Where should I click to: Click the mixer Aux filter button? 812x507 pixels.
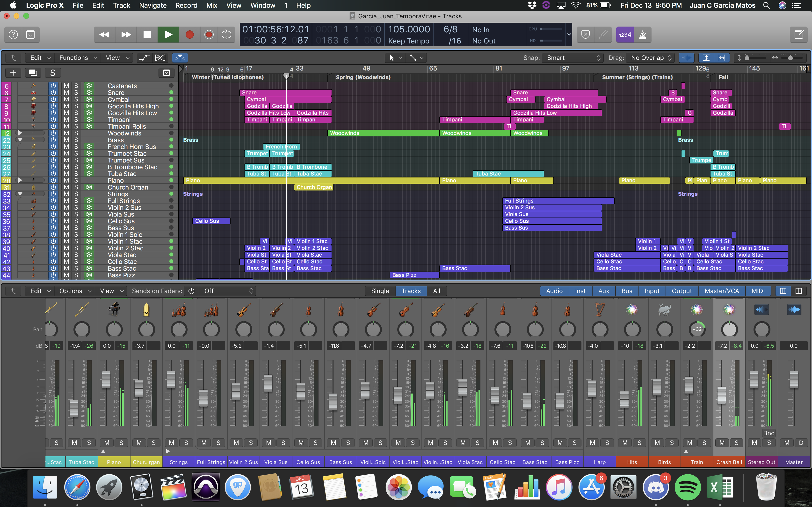pyautogui.click(x=603, y=291)
